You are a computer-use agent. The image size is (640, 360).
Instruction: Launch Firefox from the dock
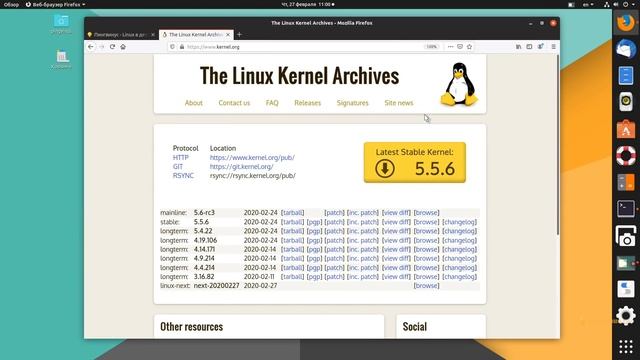click(626, 22)
